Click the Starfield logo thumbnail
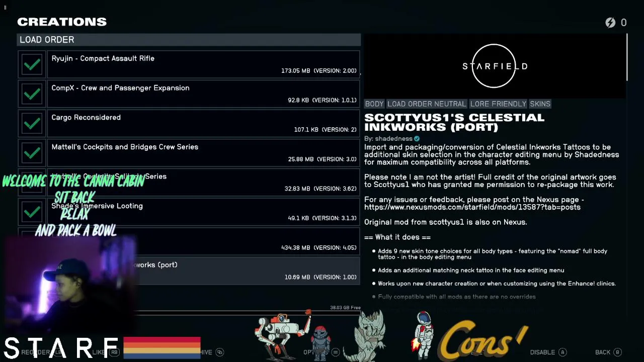Image resolution: width=644 pixels, height=362 pixels. click(x=495, y=66)
